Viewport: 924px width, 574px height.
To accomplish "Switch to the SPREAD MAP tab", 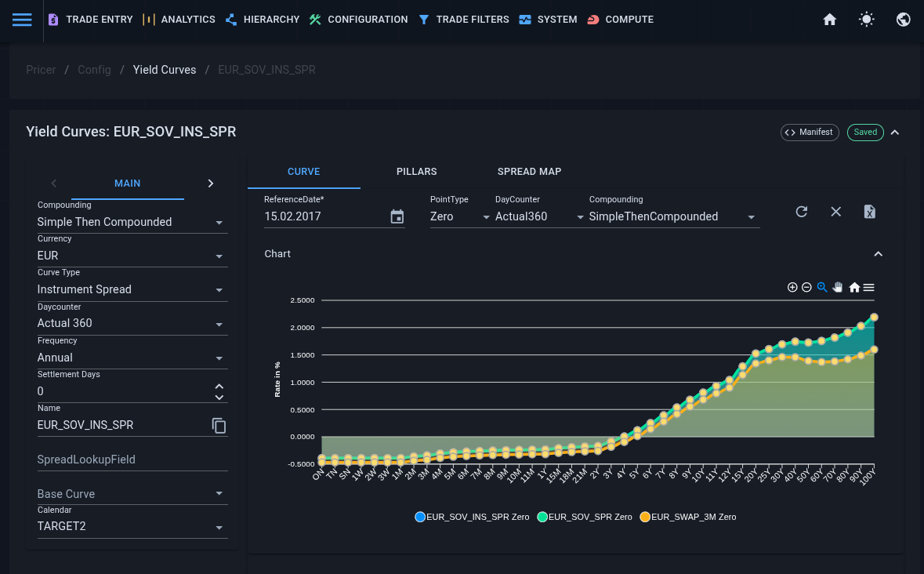I will pyautogui.click(x=529, y=172).
